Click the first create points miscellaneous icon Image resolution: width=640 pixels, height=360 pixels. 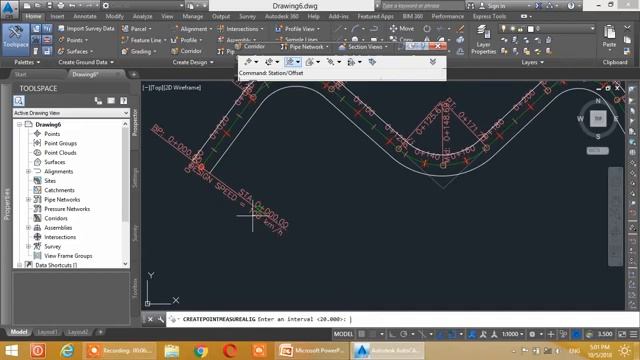coord(248,62)
